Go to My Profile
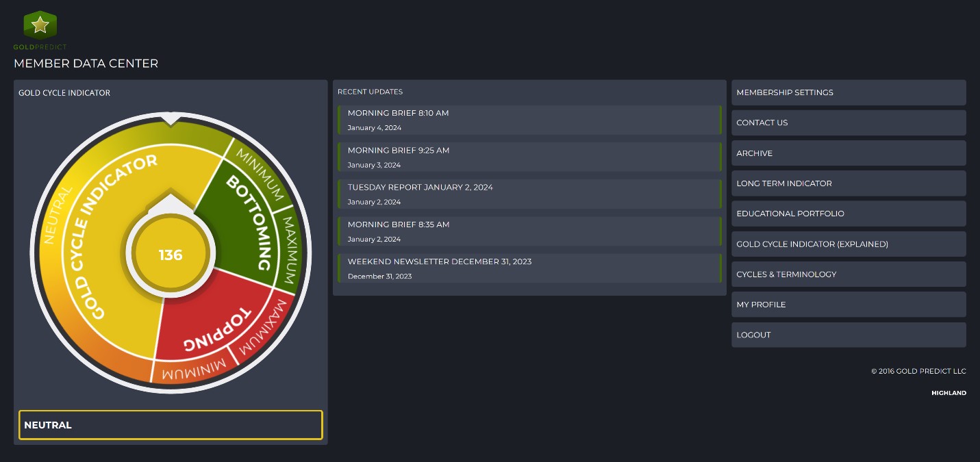The height and width of the screenshot is (462, 980). [x=848, y=305]
